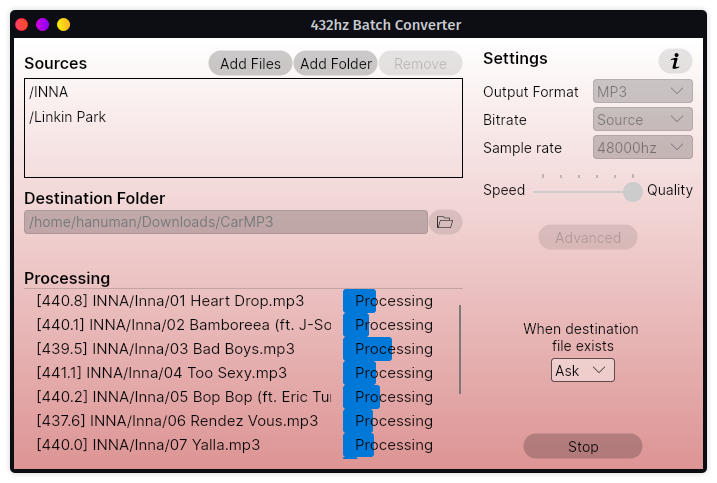Click the purple window control dot
Viewport: 717px width, 483px height.
point(43,24)
